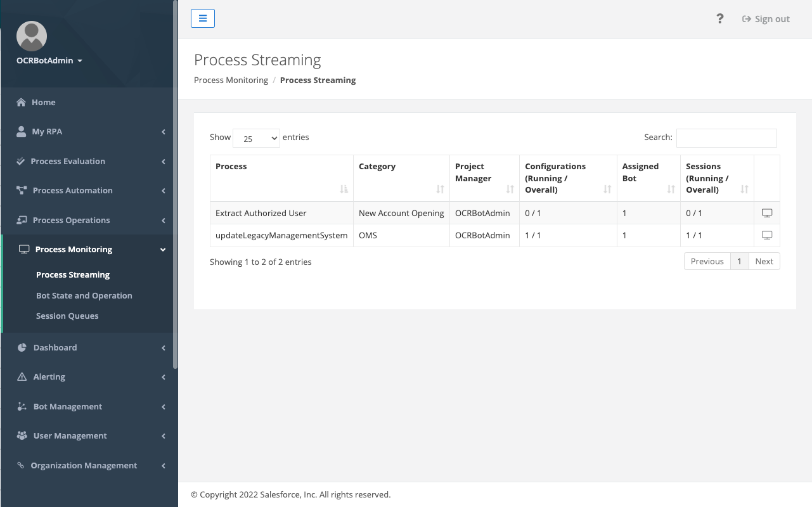Viewport: 812px width, 507px height.
Task: Select Process Streaming submenu item
Action: click(x=73, y=274)
